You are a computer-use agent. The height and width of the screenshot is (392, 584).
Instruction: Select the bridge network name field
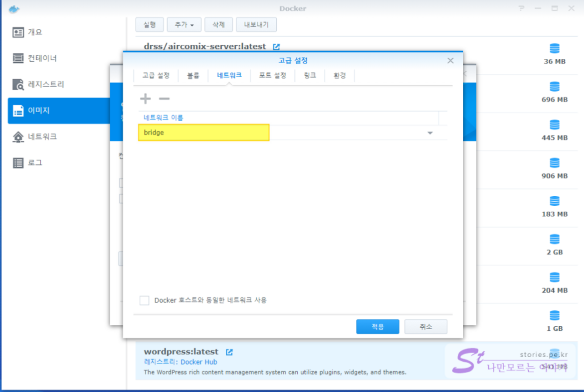203,133
